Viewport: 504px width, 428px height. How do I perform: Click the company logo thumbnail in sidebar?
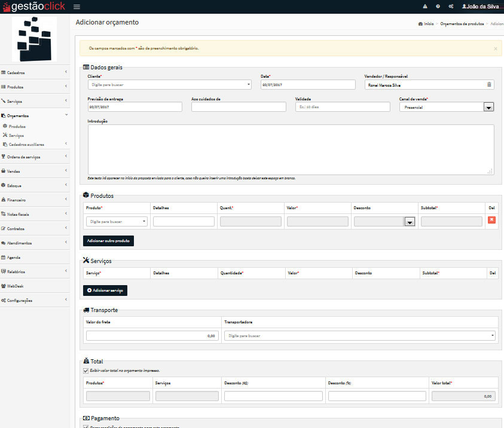pyautogui.click(x=34, y=38)
